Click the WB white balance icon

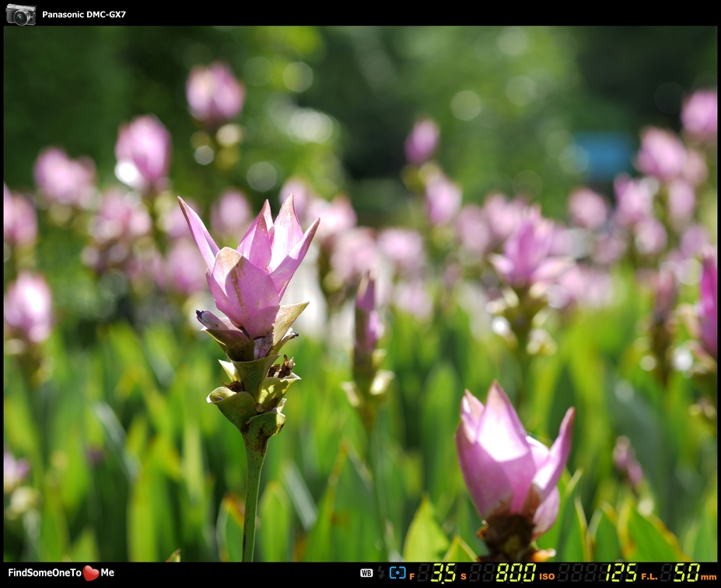tap(366, 572)
